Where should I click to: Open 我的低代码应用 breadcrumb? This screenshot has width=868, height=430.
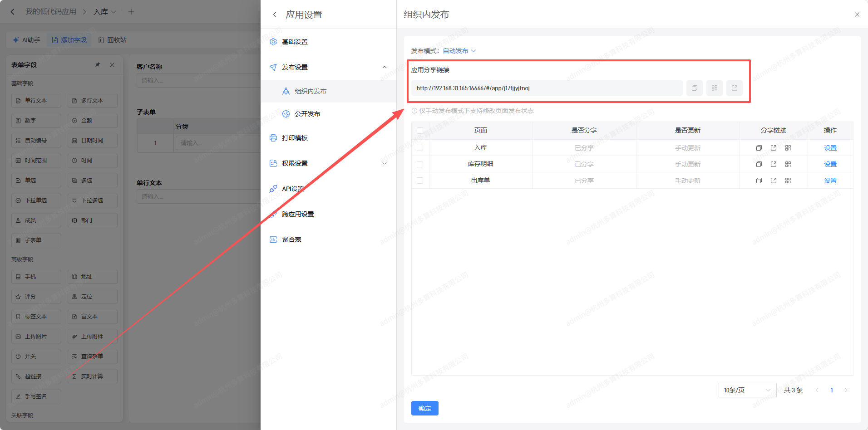[x=51, y=12]
